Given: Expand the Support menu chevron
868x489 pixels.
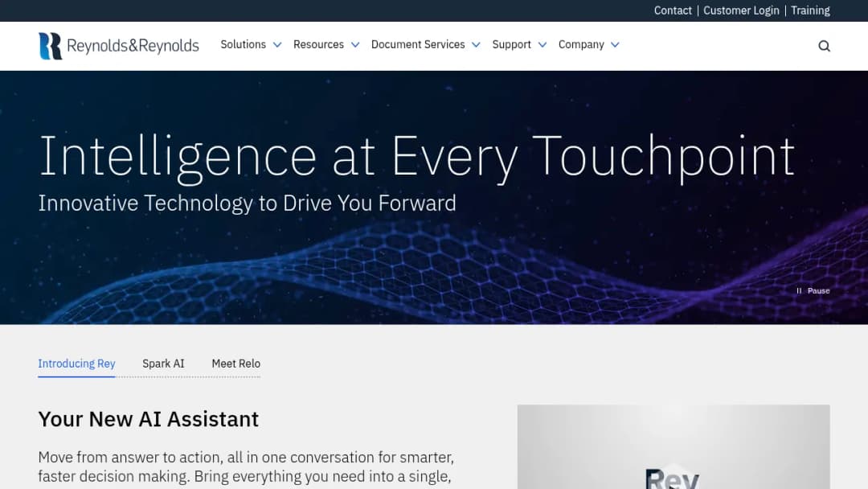Looking at the screenshot, I should pyautogui.click(x=542, y=45).
